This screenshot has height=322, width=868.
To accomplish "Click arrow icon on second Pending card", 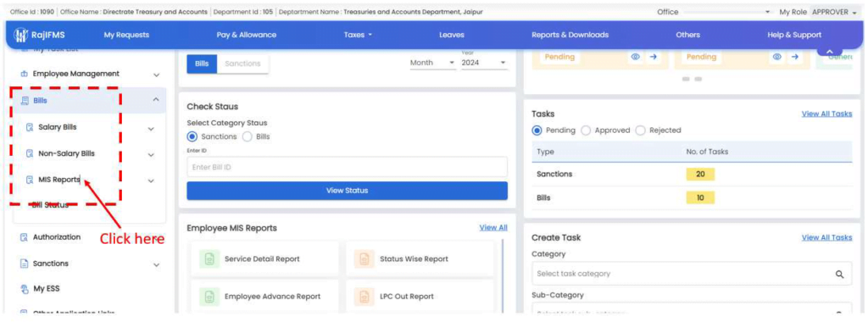I will click(794, 57).
